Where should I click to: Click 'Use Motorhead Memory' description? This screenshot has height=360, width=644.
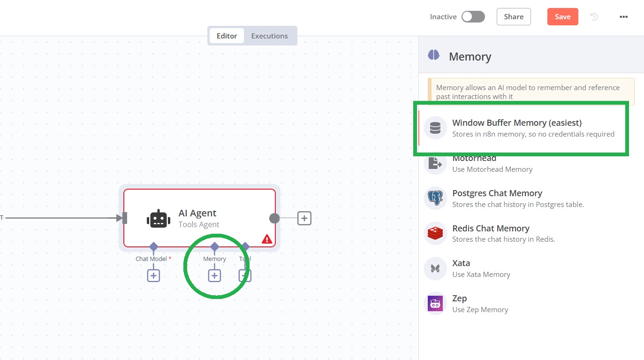click(492, 169)
